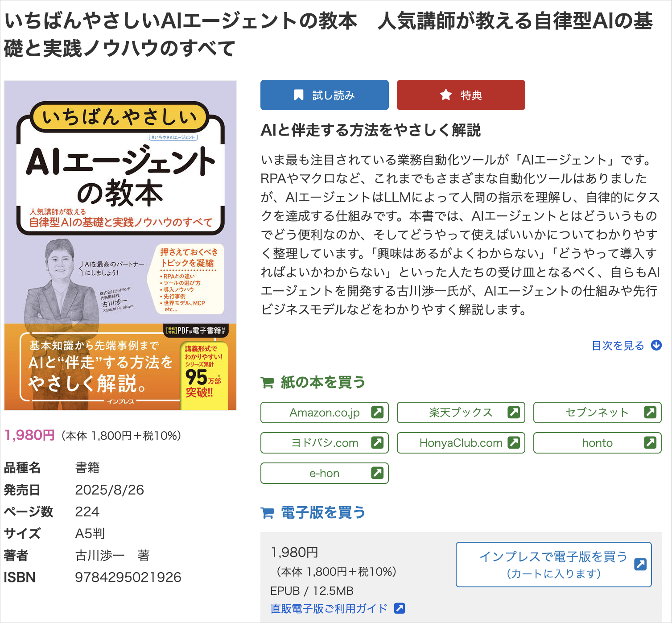
Task: Open honto store link
Action: point(597,443)
